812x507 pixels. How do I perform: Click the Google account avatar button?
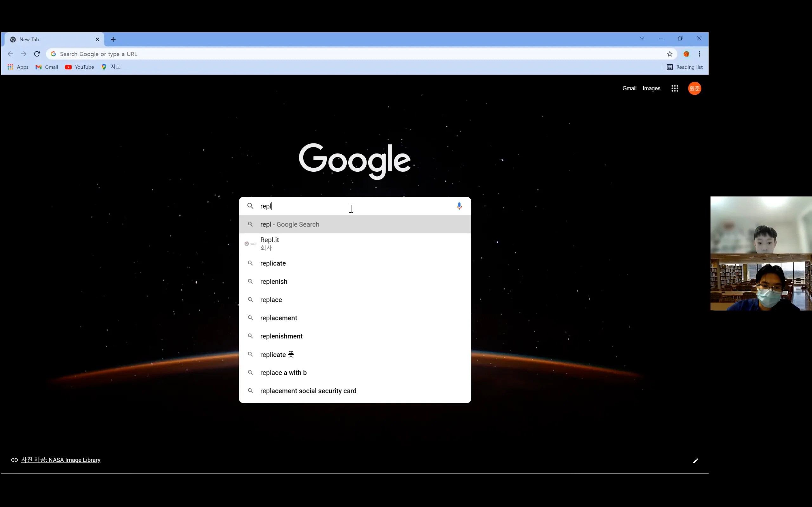click(x=694, y=88)
